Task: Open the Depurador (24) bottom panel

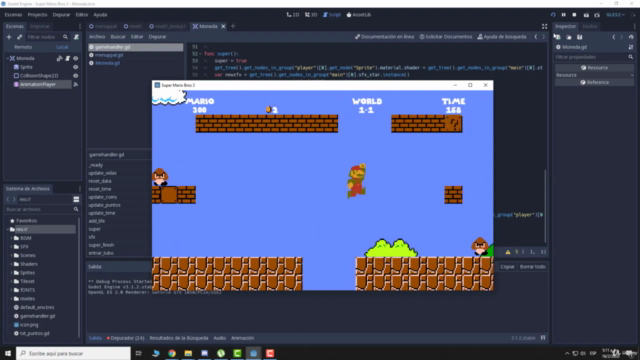Action: coord(125,338)
